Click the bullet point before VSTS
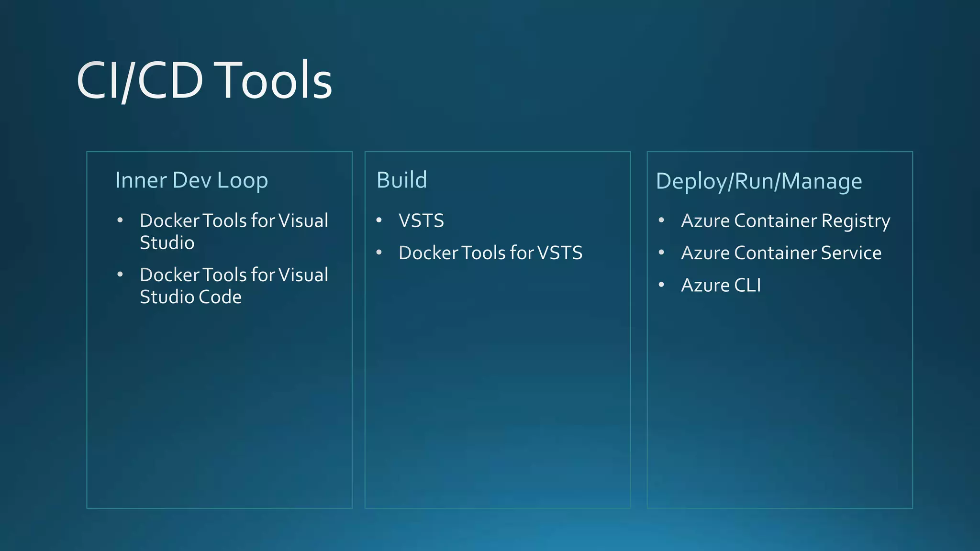 tap(379, 220)
